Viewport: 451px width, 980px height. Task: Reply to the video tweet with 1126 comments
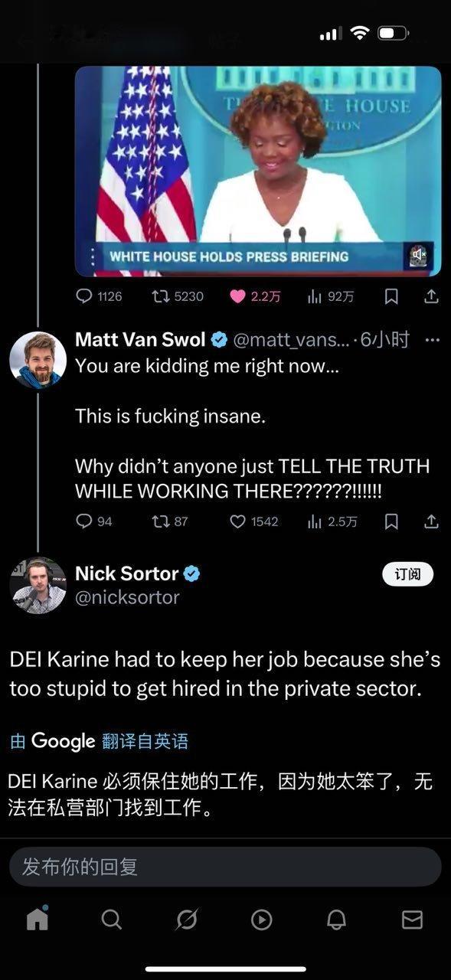tap(99, 296)
